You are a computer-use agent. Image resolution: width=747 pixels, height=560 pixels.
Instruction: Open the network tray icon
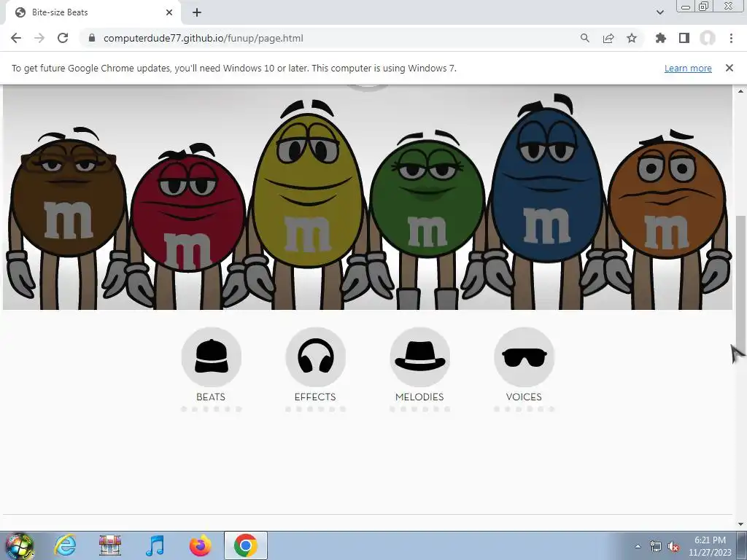tap(656, 546)
